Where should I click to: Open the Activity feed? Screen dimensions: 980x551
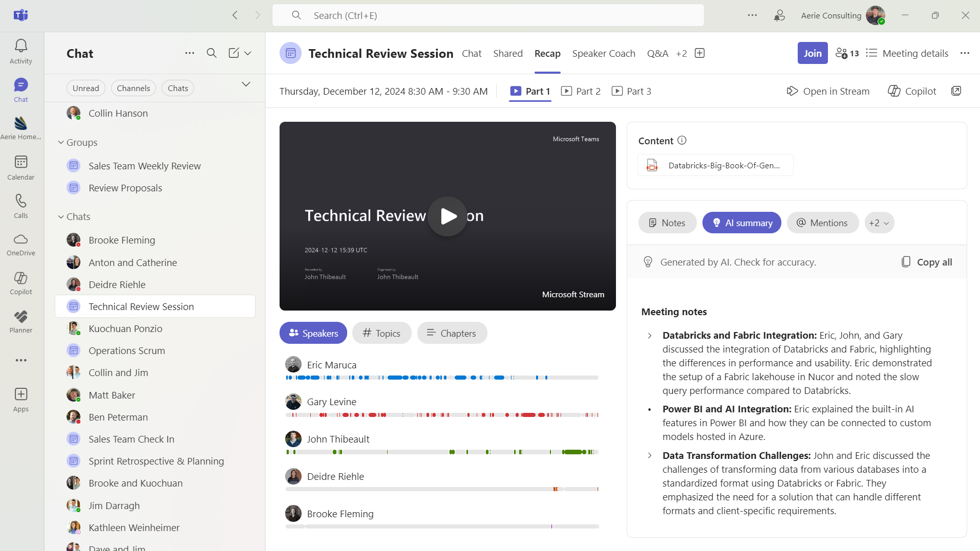tap(20, 52)
